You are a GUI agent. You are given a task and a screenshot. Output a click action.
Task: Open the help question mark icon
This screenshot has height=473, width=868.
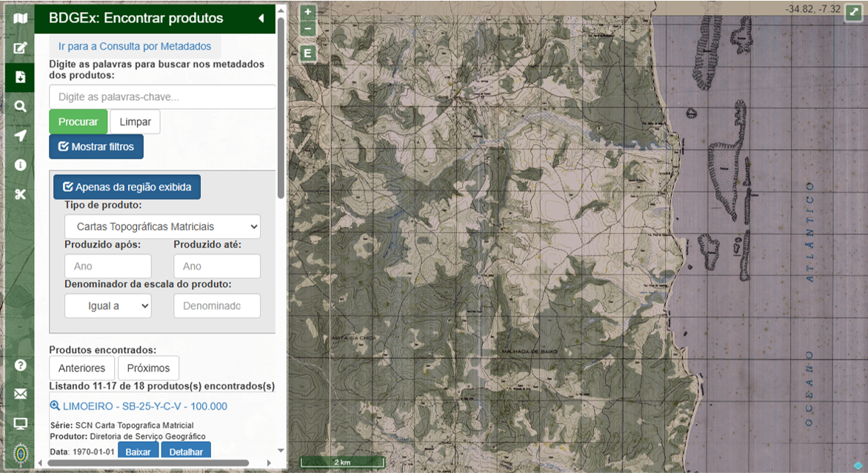(20, 365)
